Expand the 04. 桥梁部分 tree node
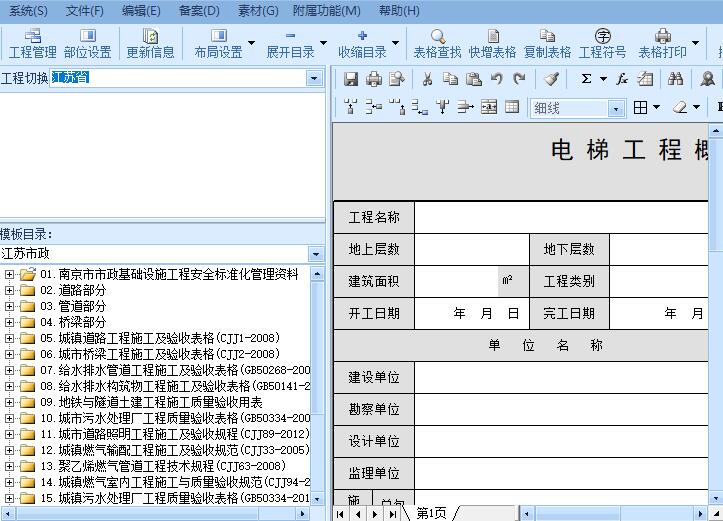 [x=9, y=322]
